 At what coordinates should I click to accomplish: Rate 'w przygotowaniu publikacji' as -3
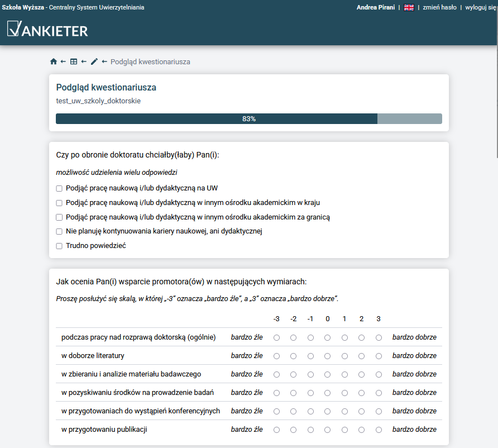tap(276, 430)
